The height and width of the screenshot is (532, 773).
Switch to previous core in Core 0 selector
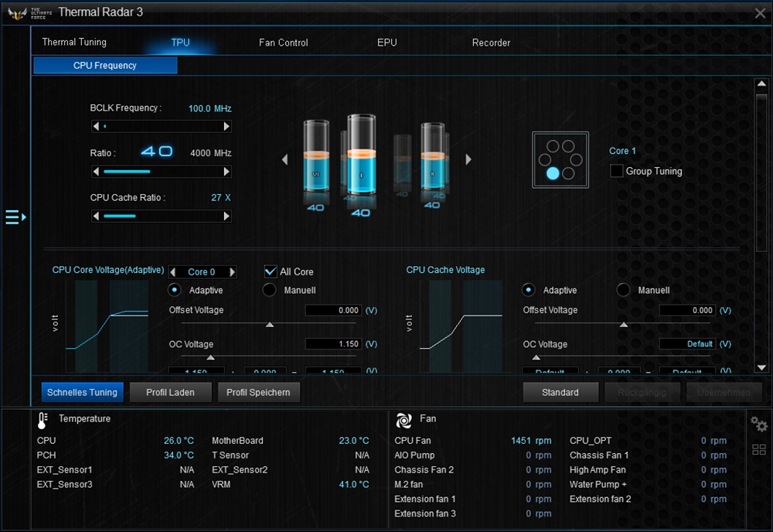tap(172, 271)
